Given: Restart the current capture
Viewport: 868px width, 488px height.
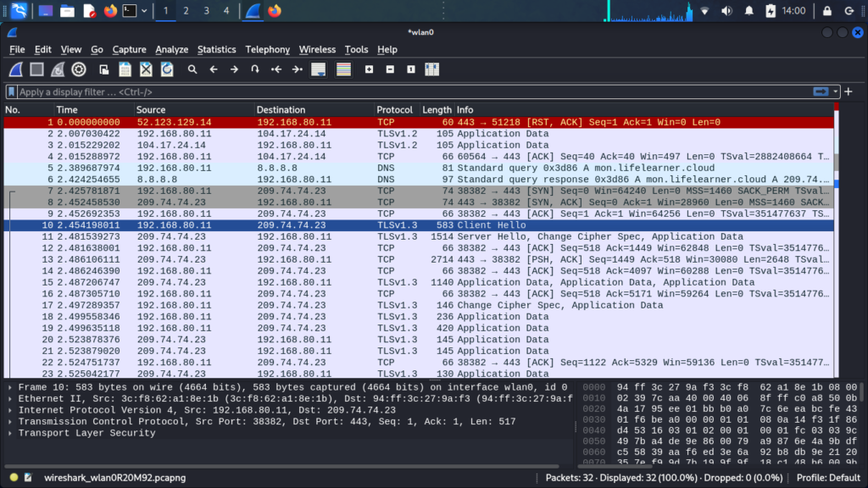Looking at the screenshot, I should click(x=58, y=69).
